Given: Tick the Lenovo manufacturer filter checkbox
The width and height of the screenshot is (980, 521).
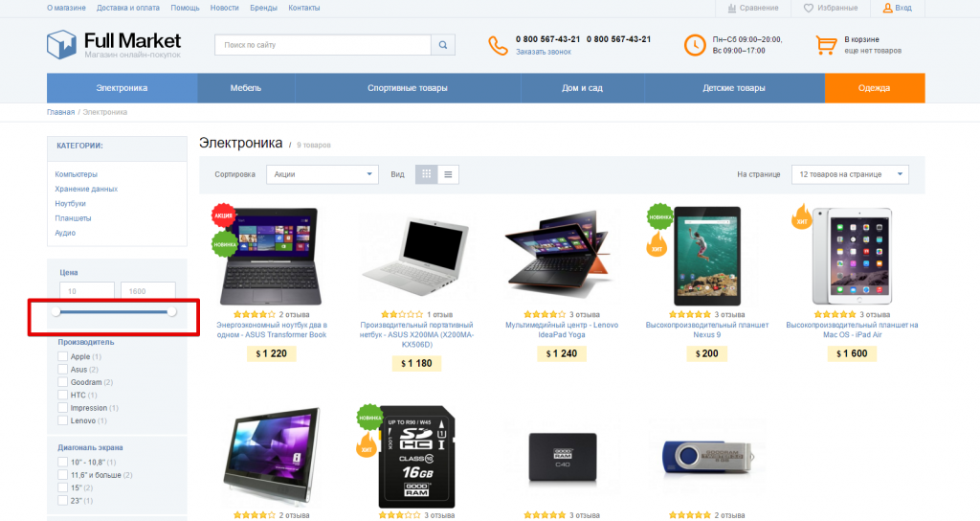Looking at the screenshot, I should 62,420.
